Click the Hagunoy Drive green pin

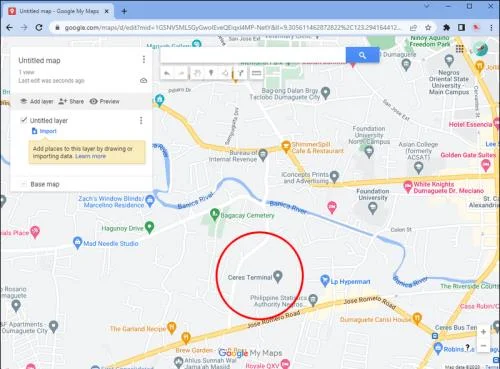coord(150,227)
